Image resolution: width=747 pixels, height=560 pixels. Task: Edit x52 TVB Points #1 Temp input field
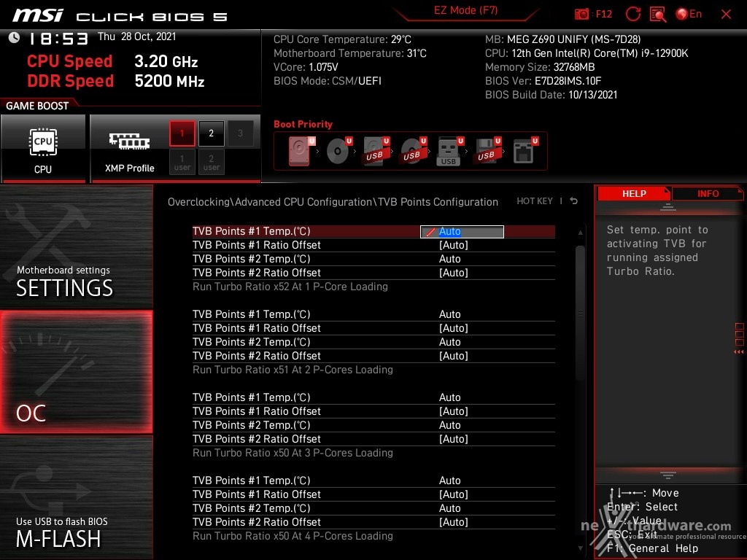coord(462,231)
